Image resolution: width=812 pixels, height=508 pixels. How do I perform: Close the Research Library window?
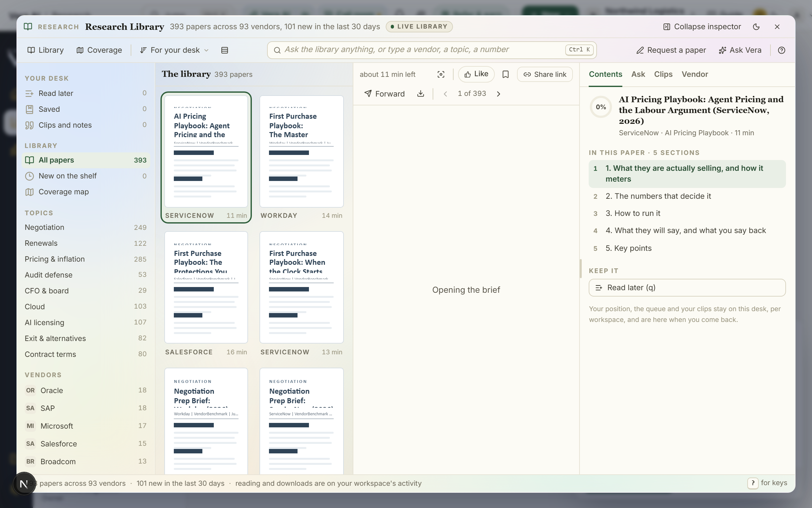(777, 27)
